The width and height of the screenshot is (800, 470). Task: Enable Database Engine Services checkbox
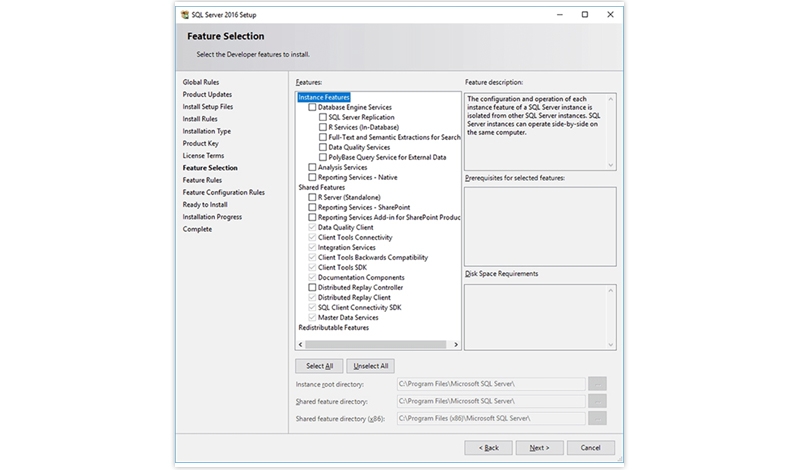[x=312, y=107]
